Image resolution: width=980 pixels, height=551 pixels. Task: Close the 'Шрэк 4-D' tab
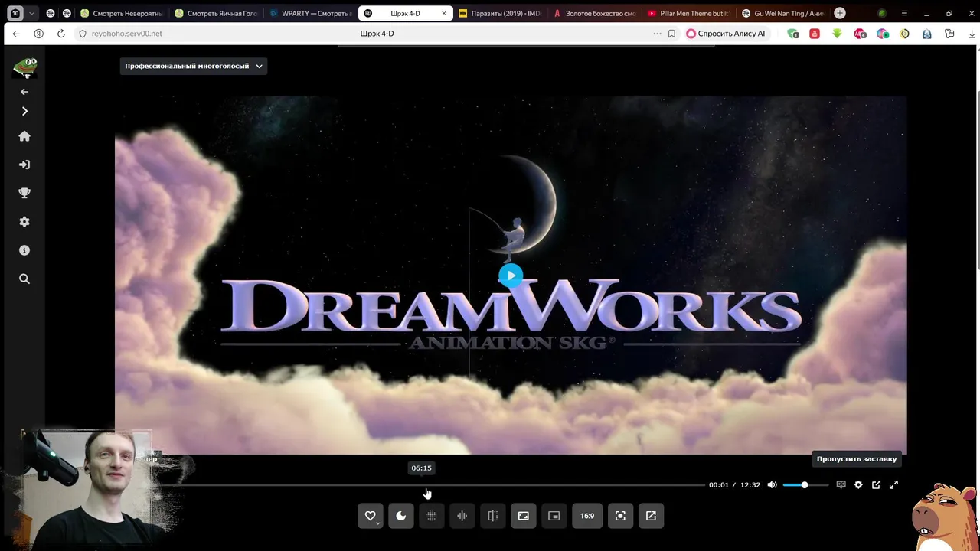pyautogui.click(x=443, y=13)
